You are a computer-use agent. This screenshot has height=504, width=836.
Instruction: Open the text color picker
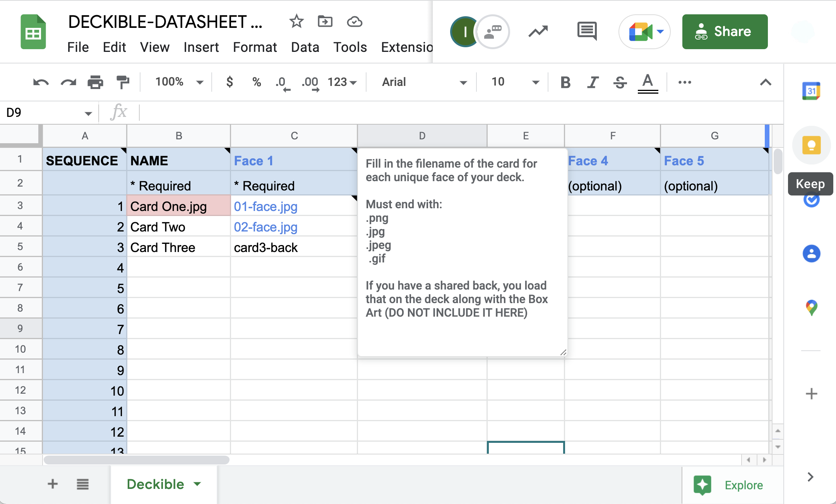(x=648, y=82)
